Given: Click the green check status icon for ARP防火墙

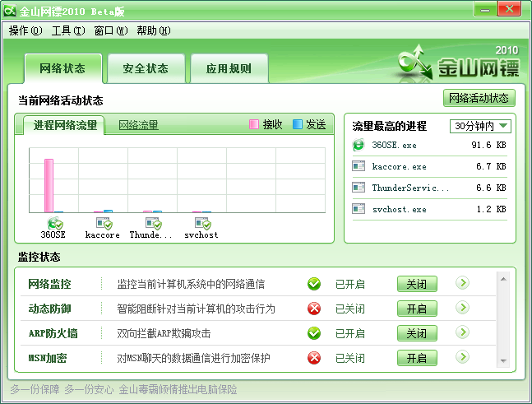Looking at the screenshot, I should pos(314,333).
